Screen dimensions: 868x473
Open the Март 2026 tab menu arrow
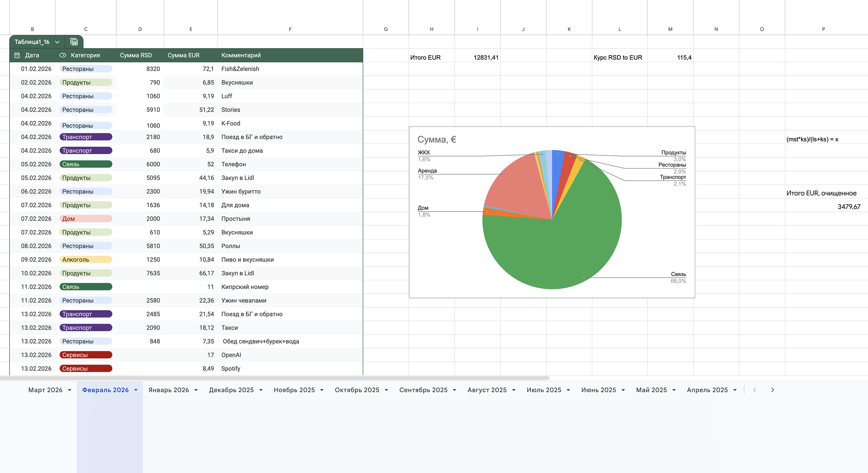[x=69, y=390]
